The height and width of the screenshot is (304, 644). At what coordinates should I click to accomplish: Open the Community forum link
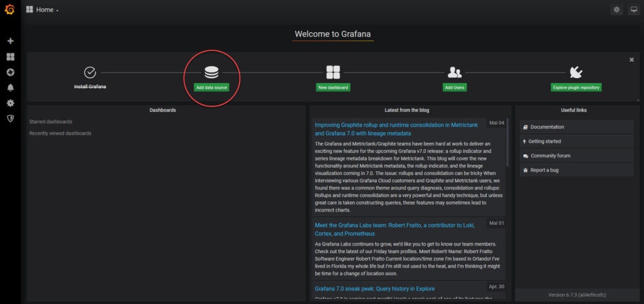click(577, 155)
